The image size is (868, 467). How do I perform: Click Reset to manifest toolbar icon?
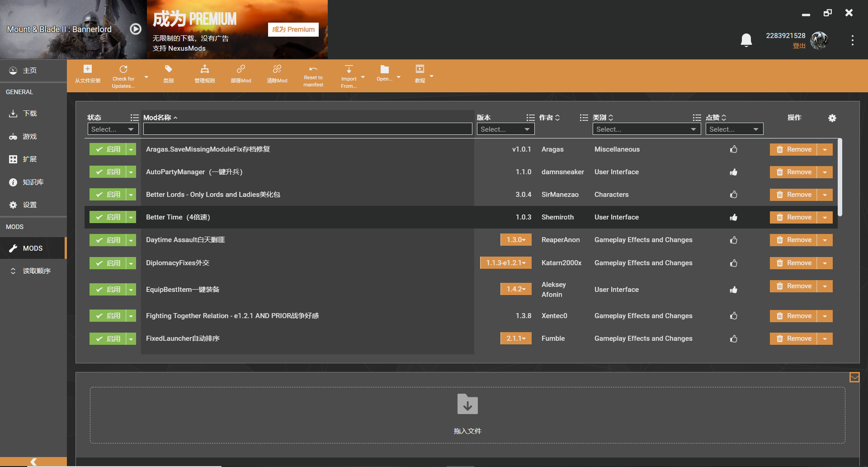tap(313, 76)
